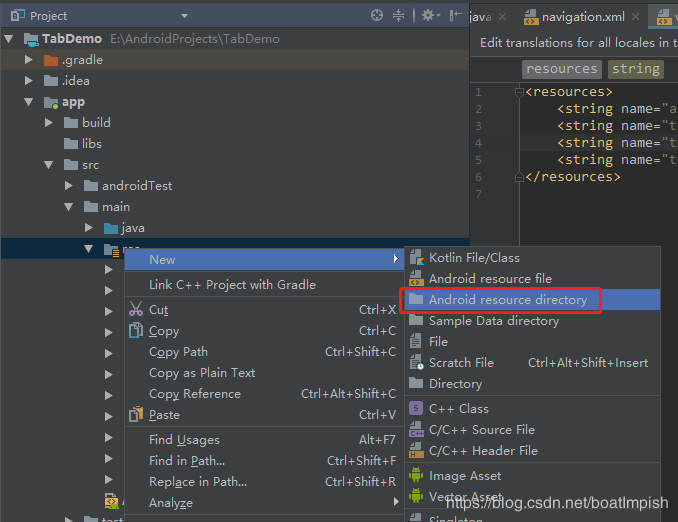Create new C/C++ Source File

tap(532, 429)
